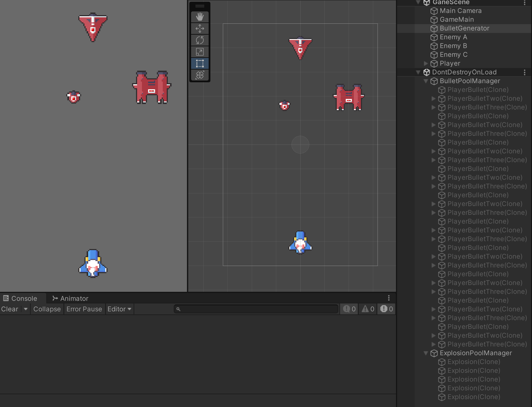The height and width of the screenshot is (407, 532).
Task: Select the combined Transform tool
Action: click(x=200, y=75)
